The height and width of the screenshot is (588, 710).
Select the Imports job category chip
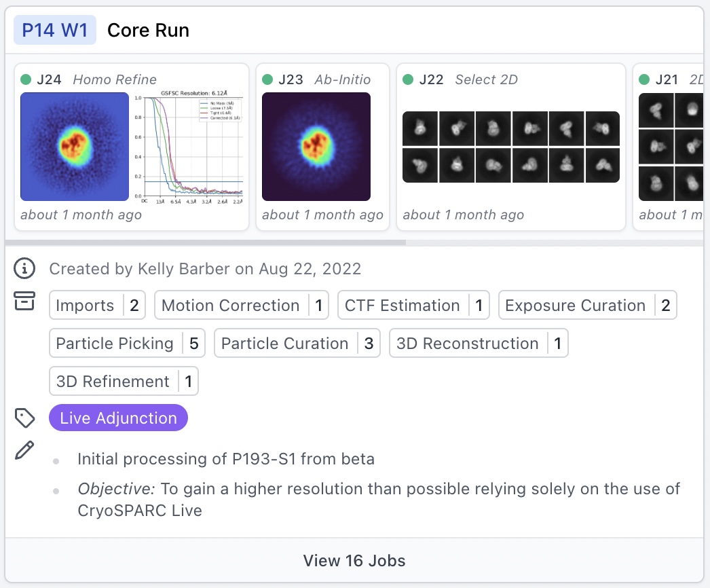pos(98,306)
